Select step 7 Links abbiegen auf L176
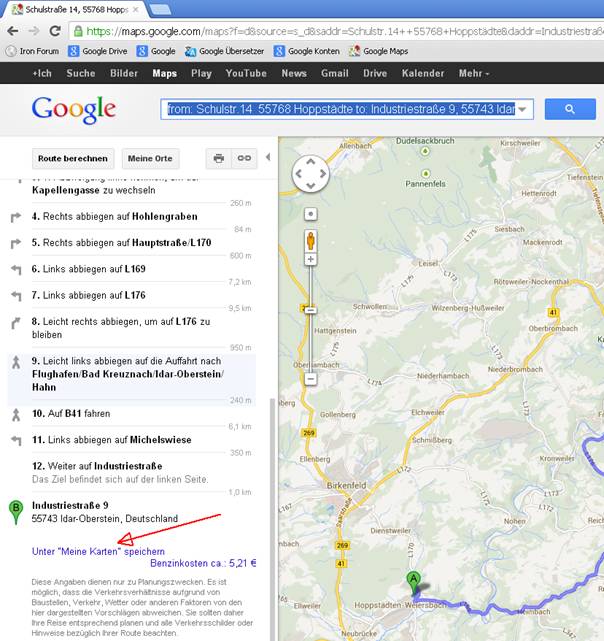Viewport: 604px width, 641px height. tap(132, 295)
